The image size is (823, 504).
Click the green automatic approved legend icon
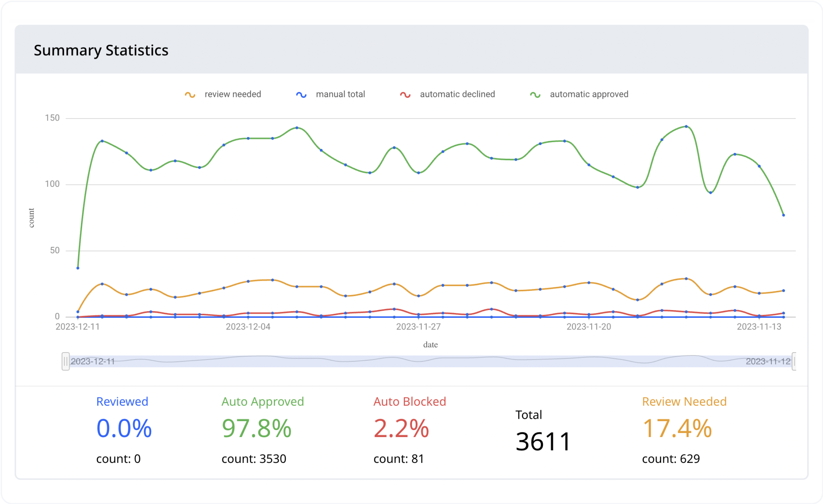pos(535,95)
